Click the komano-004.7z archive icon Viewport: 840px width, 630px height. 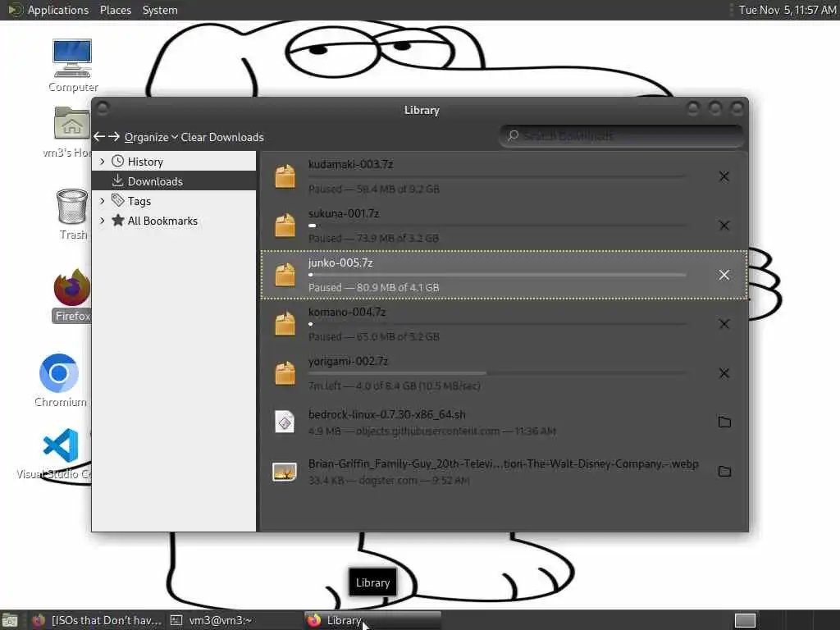click(x=285, y=324)
